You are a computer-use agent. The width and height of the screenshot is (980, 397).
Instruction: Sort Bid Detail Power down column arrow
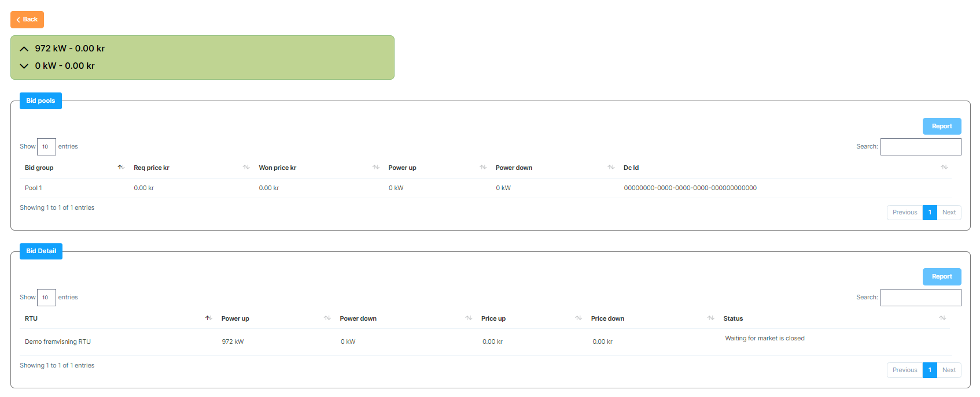coord(469,318)
